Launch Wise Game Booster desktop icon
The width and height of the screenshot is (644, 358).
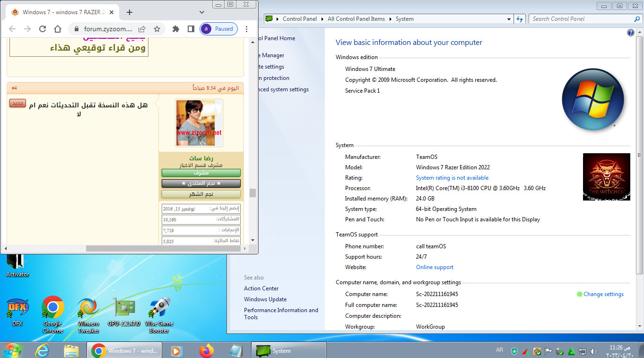click(x=159, y=315)
